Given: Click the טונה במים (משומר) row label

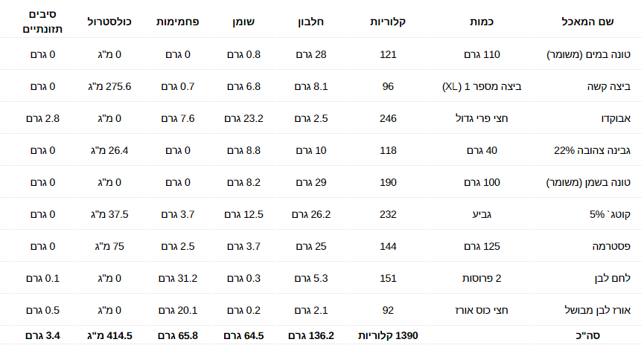Looking at the screenshot, I should click(x=589, y=54).
